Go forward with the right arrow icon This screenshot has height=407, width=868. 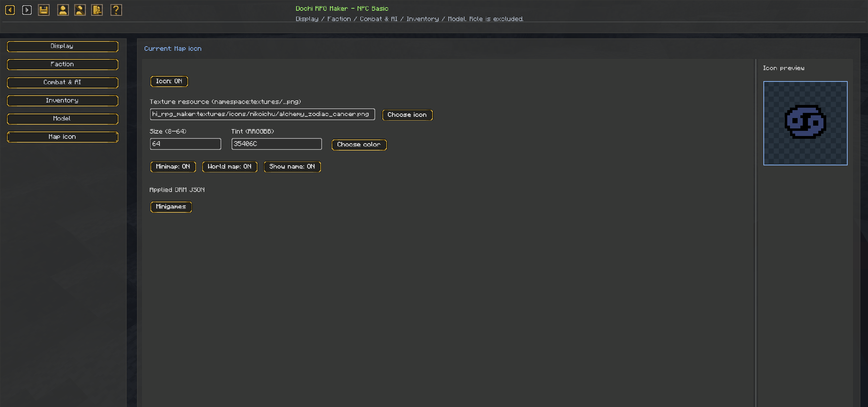(27, 10)
